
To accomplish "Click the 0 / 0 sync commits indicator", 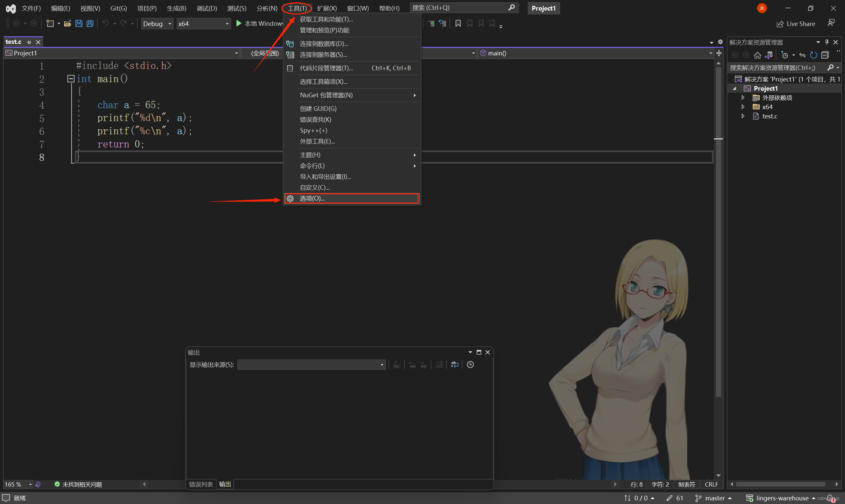I will click(639, 498).
